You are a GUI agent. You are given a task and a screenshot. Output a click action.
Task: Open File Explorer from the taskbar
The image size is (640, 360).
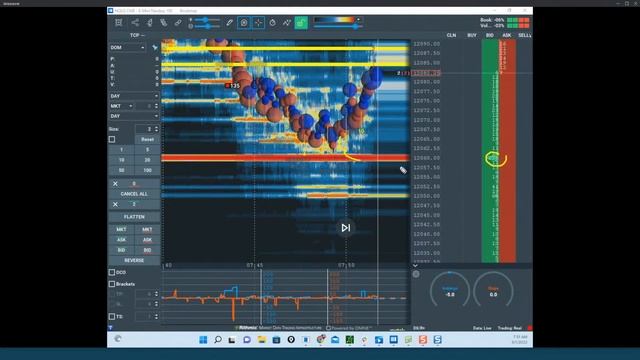click(x=262, y=340)
